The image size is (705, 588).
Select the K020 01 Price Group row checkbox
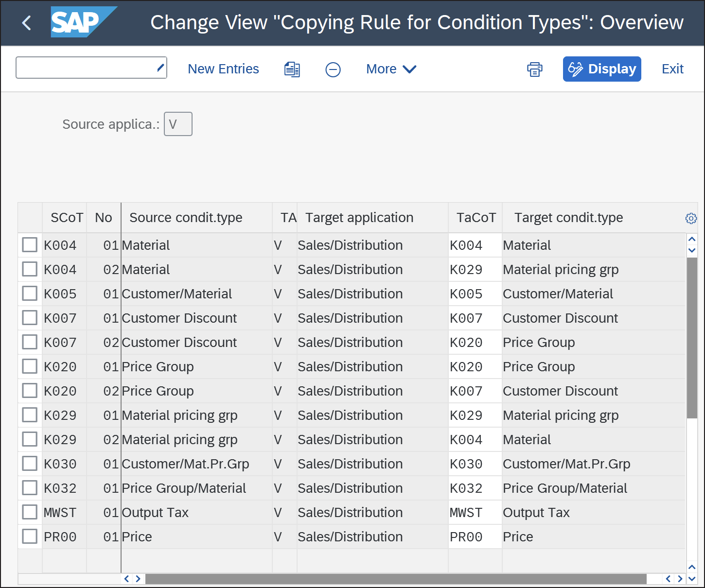(30, 366)
